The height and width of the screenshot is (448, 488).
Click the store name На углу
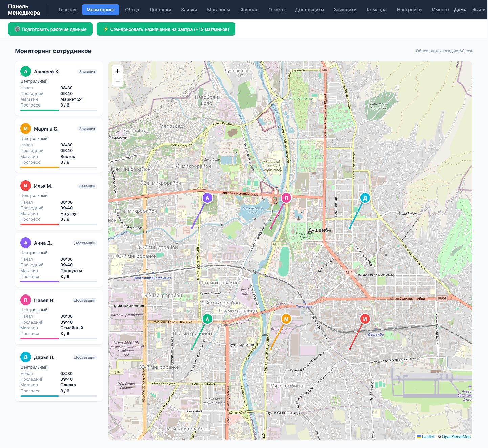click(68, 214)
